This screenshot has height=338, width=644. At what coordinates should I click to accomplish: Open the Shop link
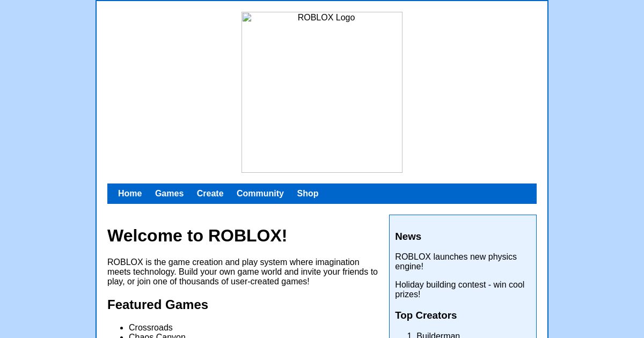[x=308, y=193]
